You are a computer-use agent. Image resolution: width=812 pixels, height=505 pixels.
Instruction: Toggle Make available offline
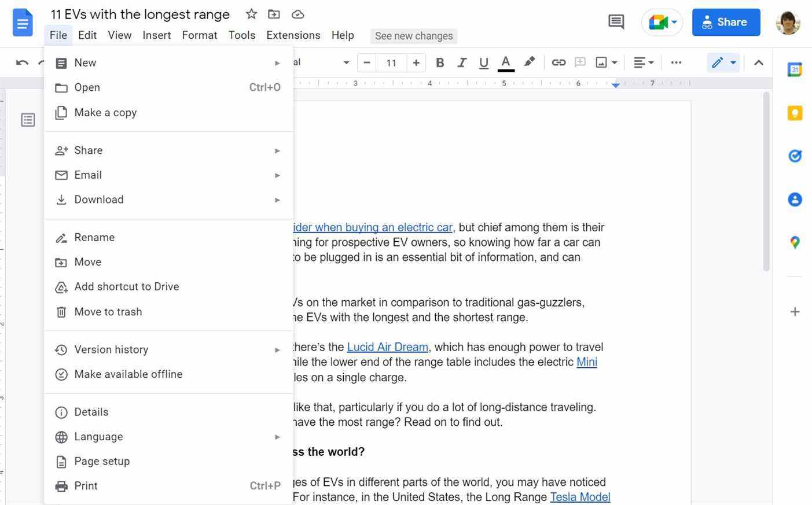point(168,374)
